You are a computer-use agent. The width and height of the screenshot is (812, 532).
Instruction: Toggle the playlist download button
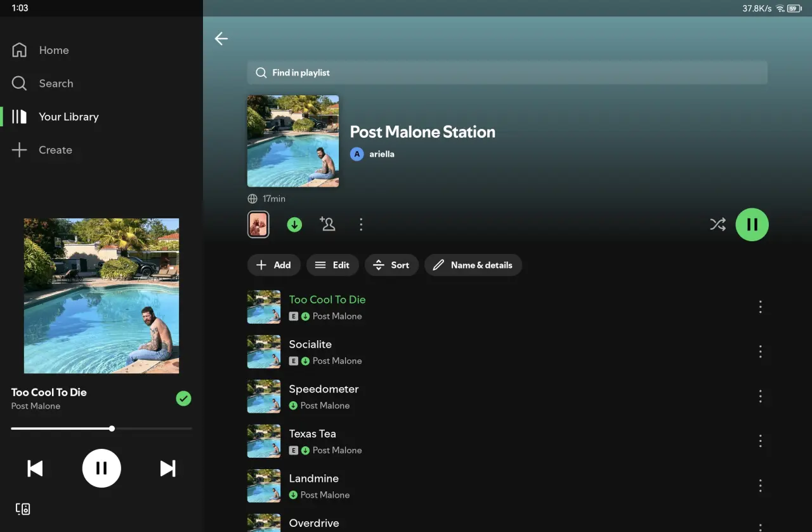[x=294, y=224]
